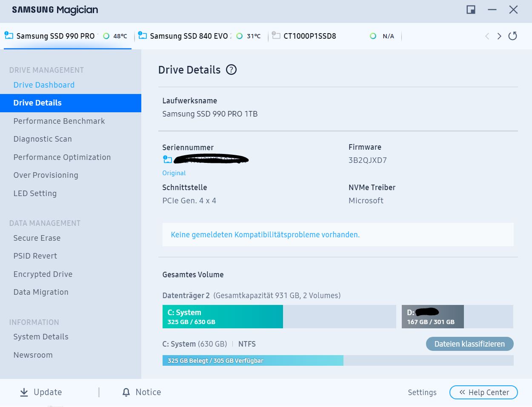Click the 31°C temperature reading
The width and height of the screenshot is (532, 407).
(254, 36)
